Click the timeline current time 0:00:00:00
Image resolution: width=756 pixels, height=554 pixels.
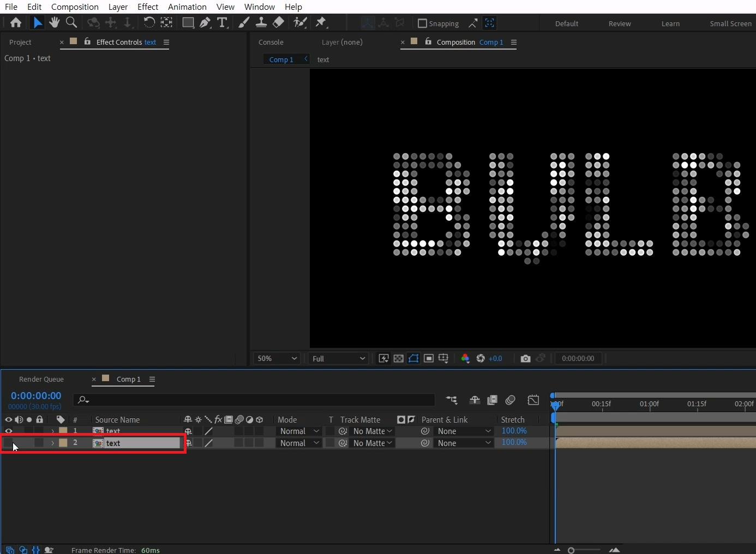click(36, 395)
